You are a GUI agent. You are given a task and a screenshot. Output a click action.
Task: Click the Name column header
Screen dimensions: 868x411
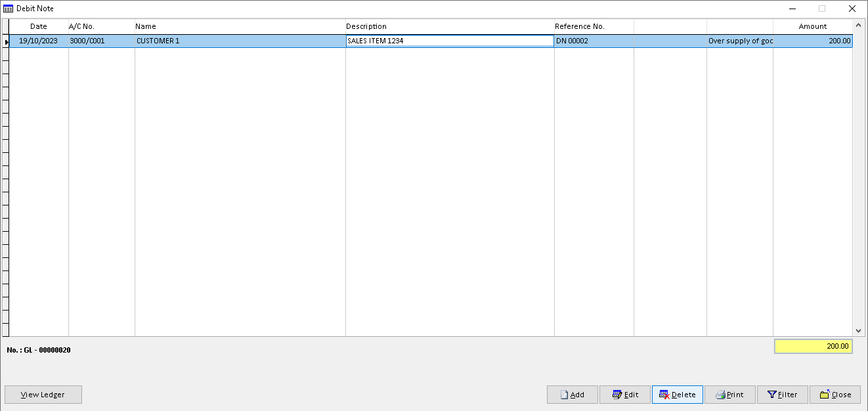(240, 26)
